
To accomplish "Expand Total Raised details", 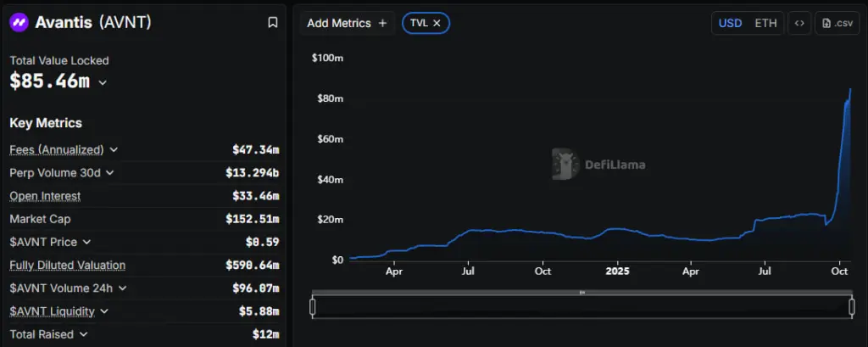I will pyautogui.click(x=83, y=335).
